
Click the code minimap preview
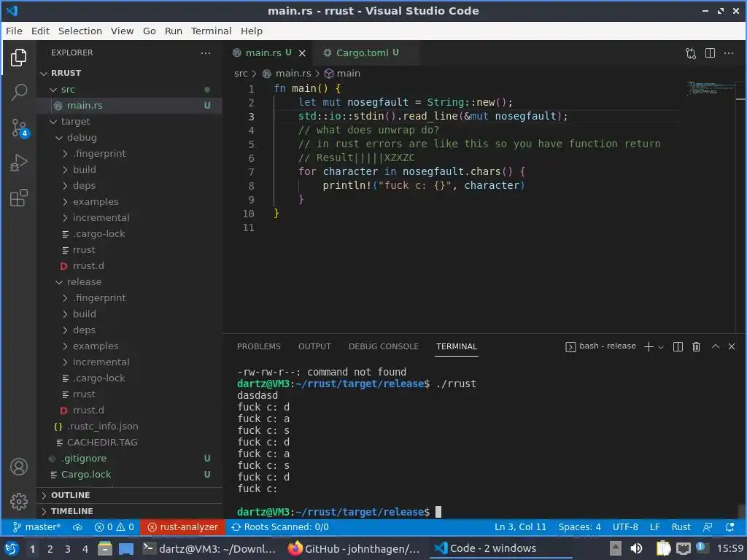pyautogui.click(x=711, y=88)
